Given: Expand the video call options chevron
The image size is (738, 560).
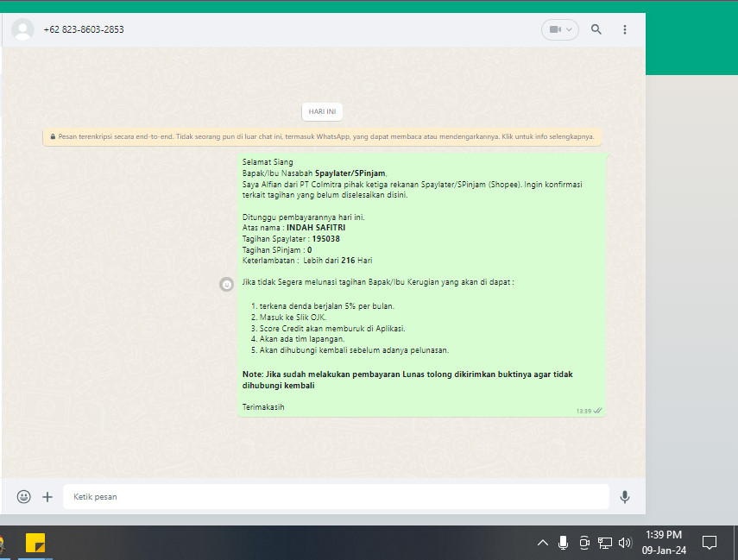Looking at the screenshot, I should coord(569,29).
